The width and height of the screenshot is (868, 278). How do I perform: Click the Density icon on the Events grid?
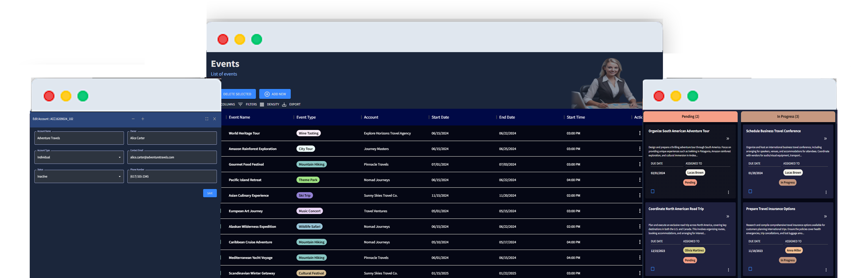pyautogui.click(x=262, y=104)
